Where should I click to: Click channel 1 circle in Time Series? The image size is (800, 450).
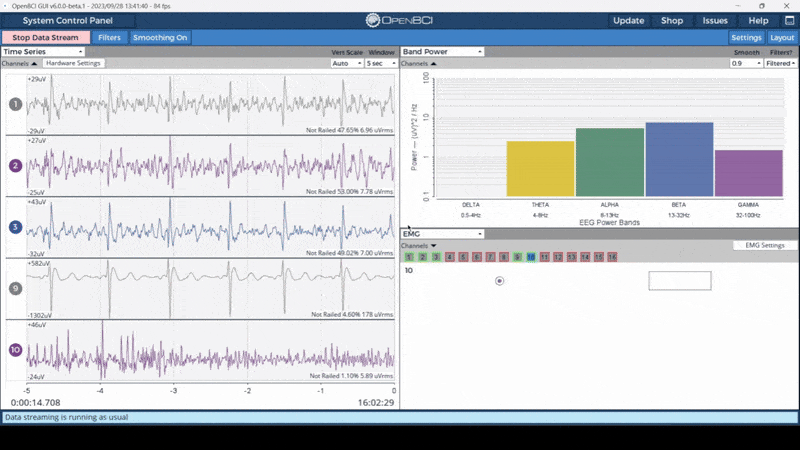[x=15, y=104]
